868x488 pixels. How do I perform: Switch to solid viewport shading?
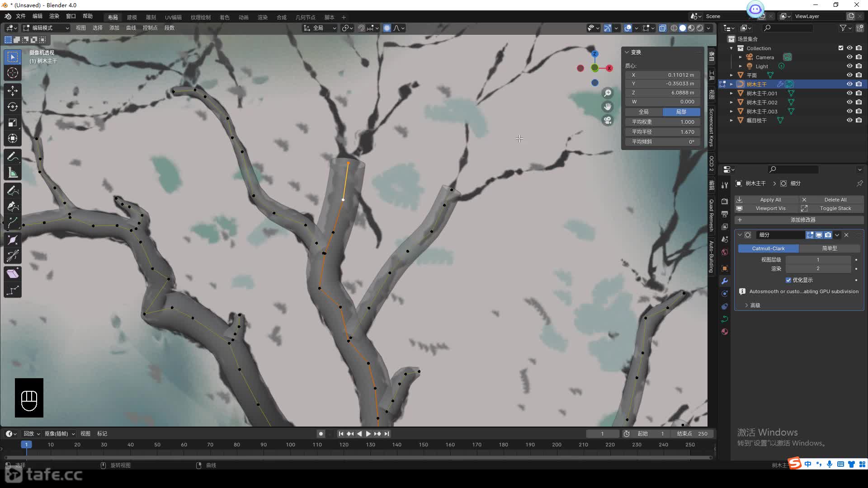coord(683,28)
